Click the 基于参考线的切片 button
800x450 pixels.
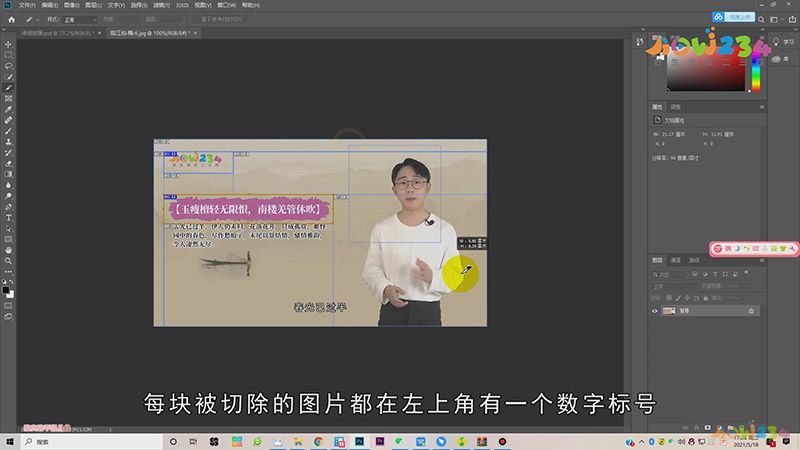(221, 19)
